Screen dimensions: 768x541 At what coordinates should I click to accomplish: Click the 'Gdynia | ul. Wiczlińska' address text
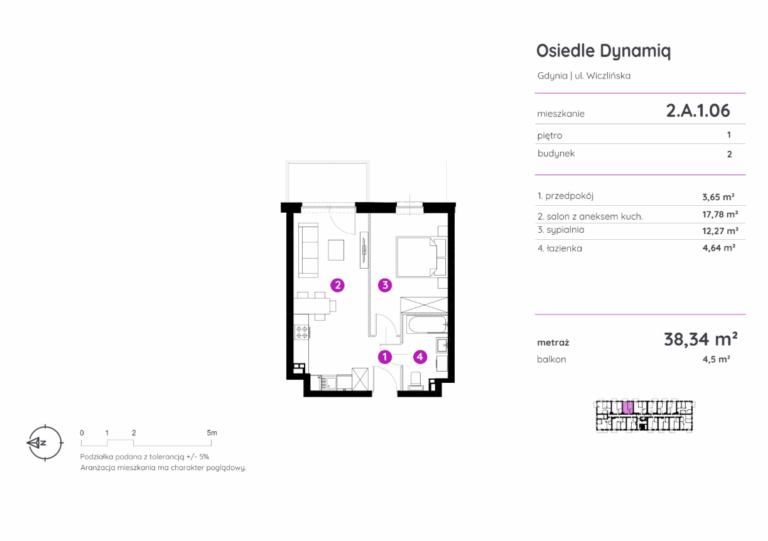(x=583, y=76)
